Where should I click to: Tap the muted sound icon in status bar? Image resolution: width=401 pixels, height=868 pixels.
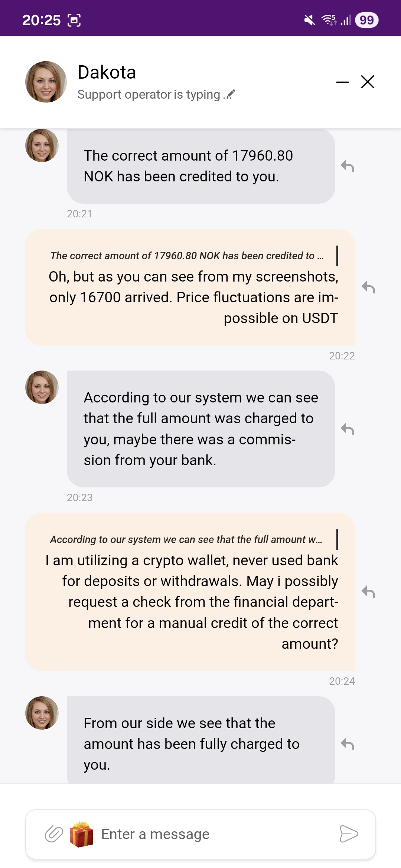click(310, 20)
